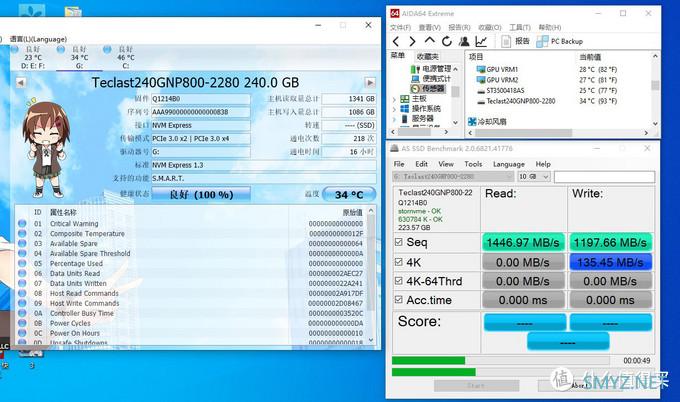Show previous disk in CrystalDiskInfo
The width and height of the screenshot is (680, 402).
20,82
